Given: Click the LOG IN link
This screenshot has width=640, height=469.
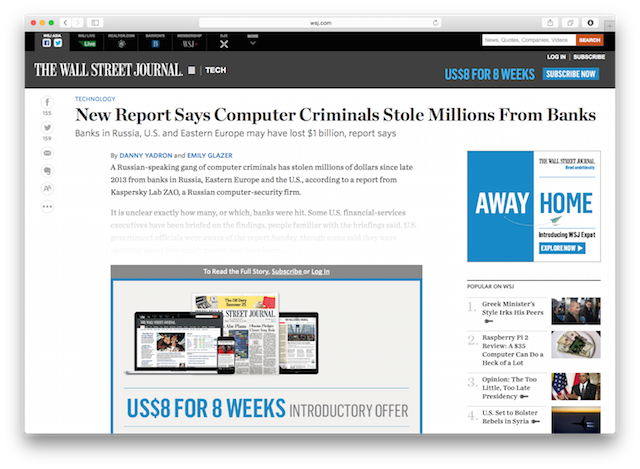Looking at the screenshot, I should (556, 57).
